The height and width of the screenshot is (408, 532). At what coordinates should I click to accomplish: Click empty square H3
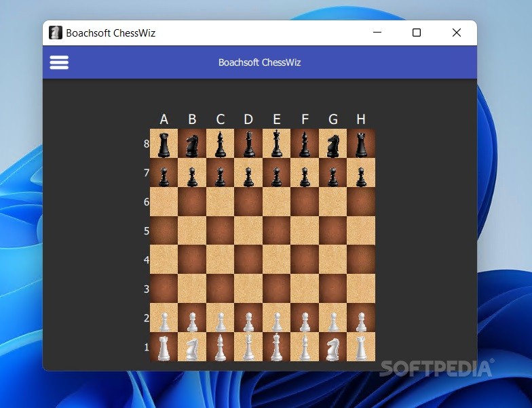[x=361, y=289]
